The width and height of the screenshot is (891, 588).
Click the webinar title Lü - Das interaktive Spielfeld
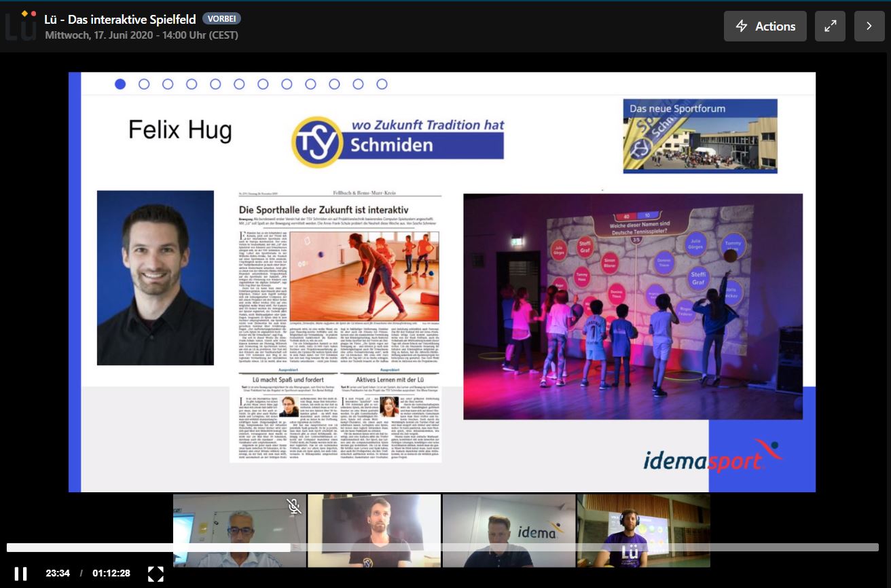click(x=120, y=19)
